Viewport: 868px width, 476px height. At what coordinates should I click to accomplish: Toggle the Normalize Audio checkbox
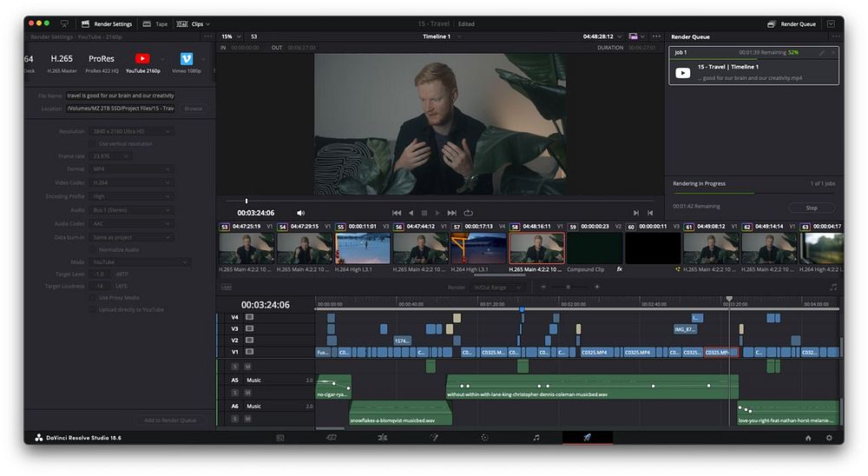[92, 249]
